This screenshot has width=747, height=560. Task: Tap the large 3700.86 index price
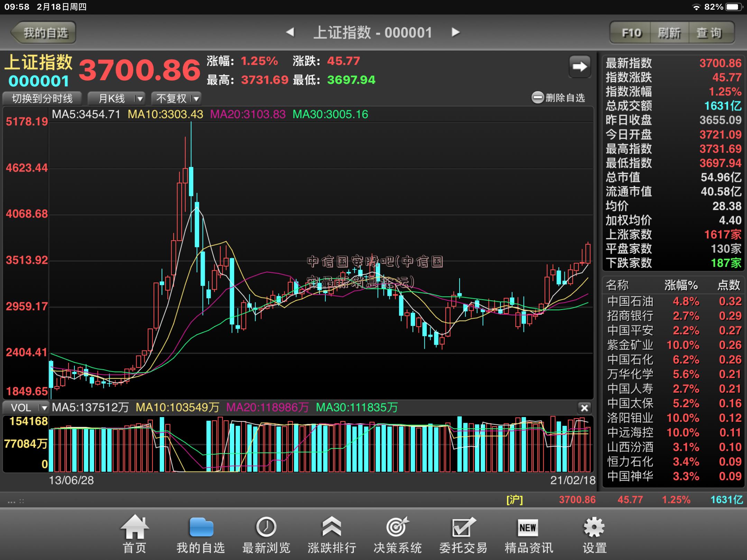140,70
